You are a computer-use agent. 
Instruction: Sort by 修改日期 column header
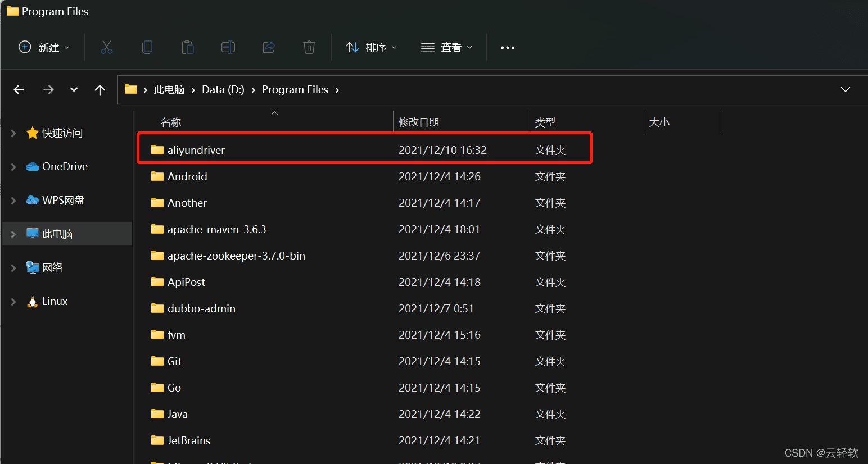click(419, 122)
